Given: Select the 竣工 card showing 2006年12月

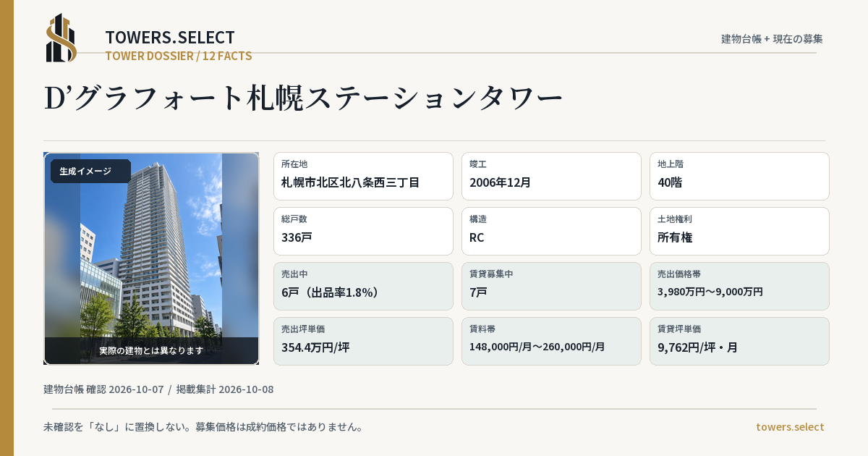Looking at the screenshot, I should (551, 176).
